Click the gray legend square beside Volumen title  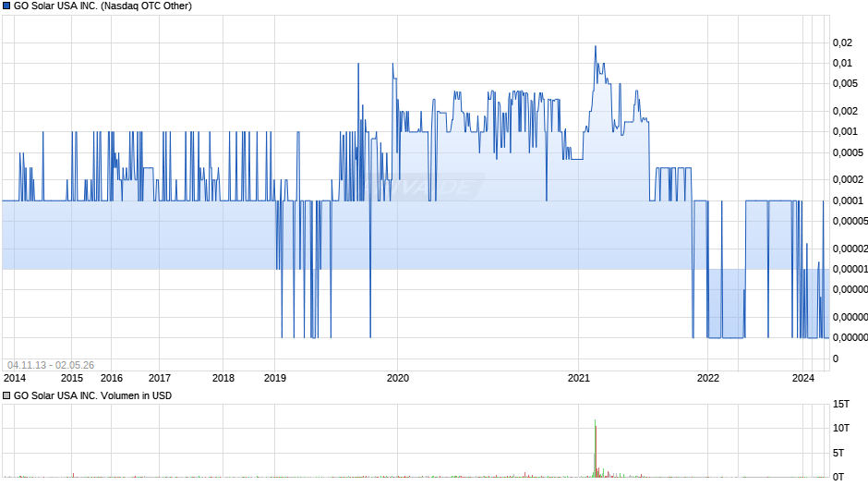click(6, 395)
